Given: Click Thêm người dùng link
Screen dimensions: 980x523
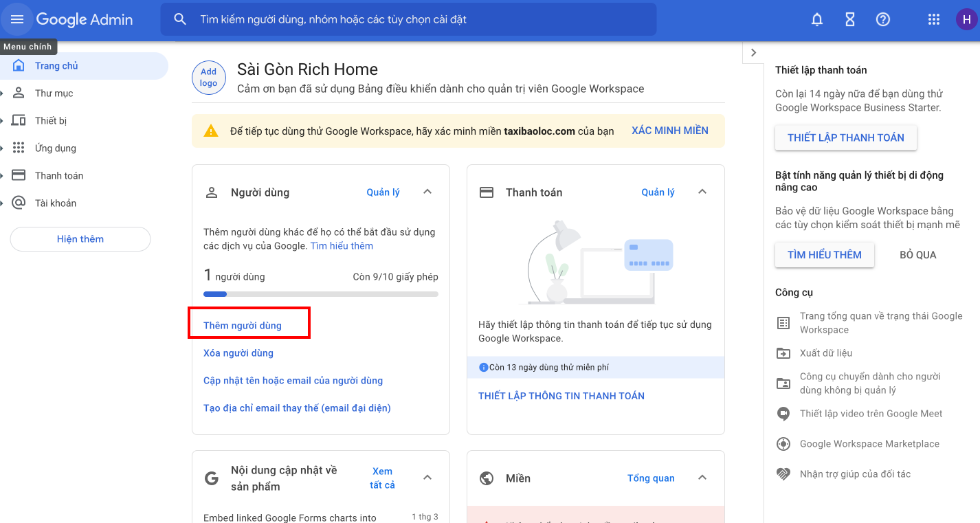Looking at the screenshot, I should pyautogui.click(x=243, y=326).
